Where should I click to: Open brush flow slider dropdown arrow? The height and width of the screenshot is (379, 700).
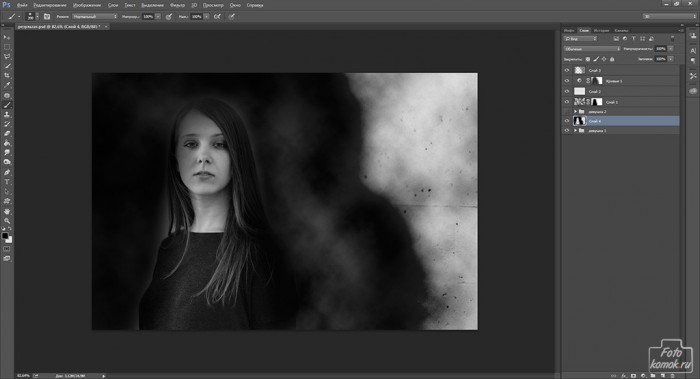tap(206, 17)
